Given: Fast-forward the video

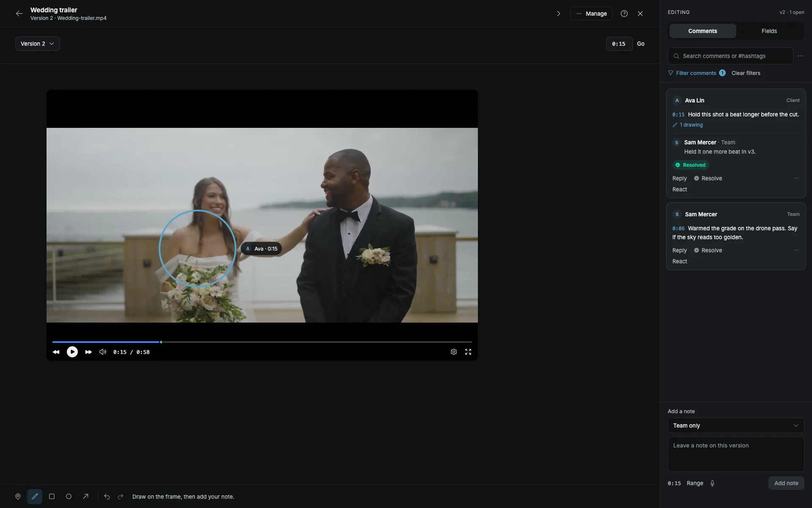Looking at the screenshot, I should 88,352.
